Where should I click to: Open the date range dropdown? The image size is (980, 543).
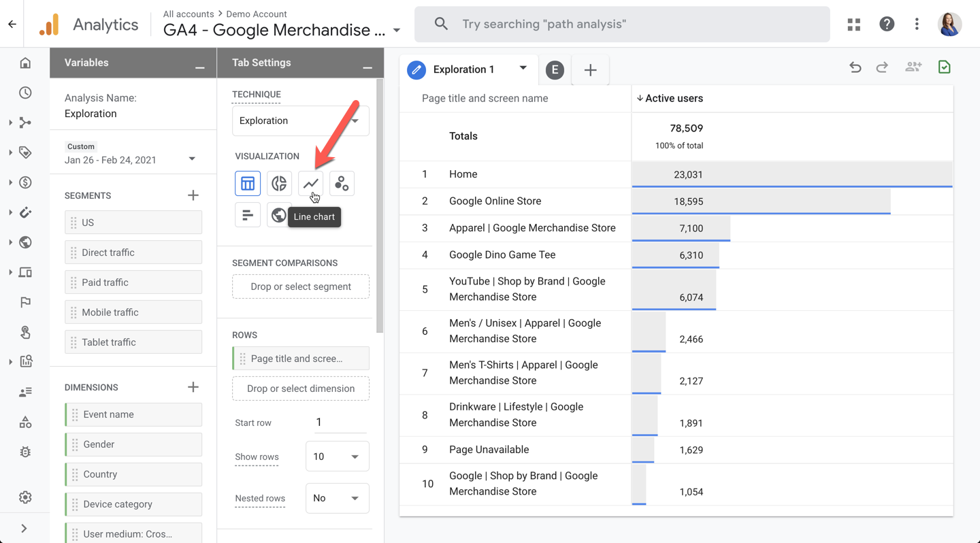pos(192,159)
